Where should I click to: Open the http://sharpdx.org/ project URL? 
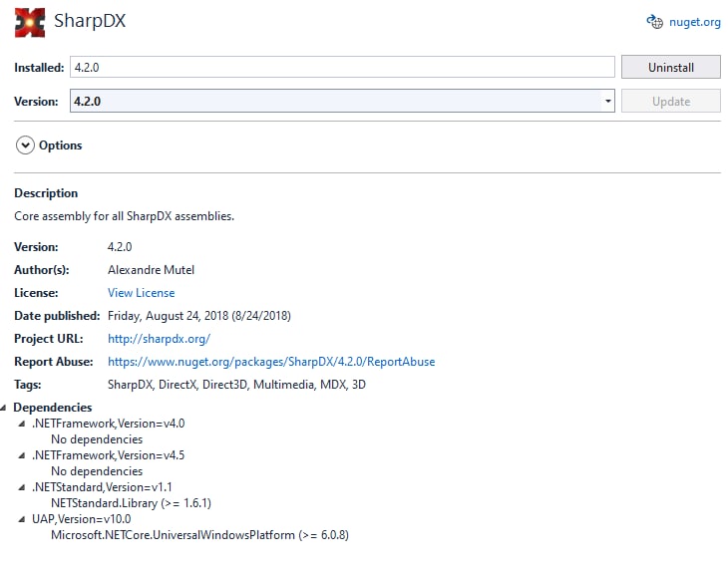[x=159, y=339]
